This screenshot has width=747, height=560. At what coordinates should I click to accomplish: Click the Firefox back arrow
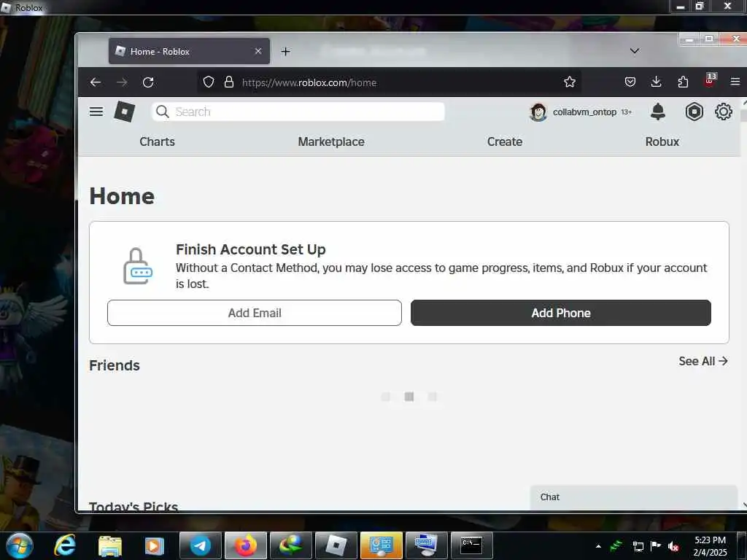[96, 82]
